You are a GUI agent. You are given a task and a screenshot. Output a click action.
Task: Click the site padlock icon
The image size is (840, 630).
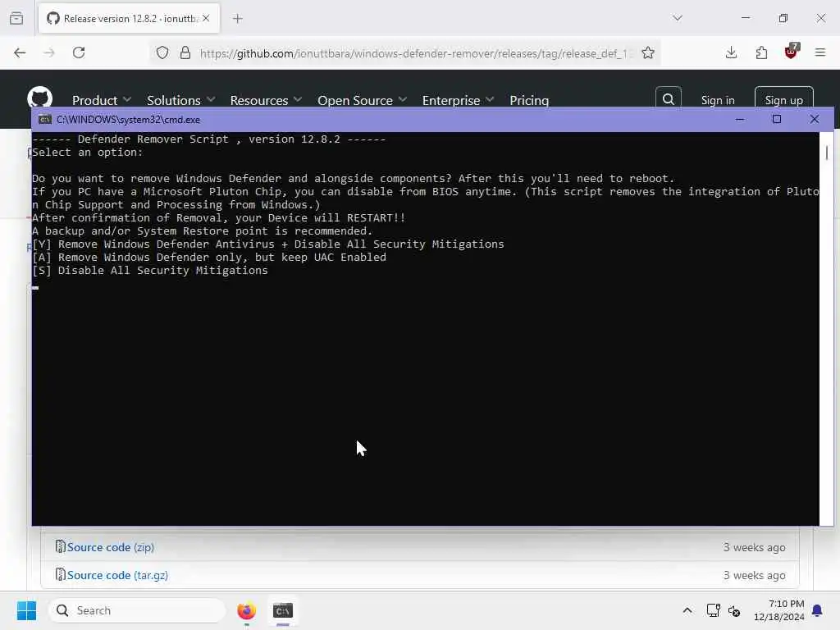[x=185, y=52]
